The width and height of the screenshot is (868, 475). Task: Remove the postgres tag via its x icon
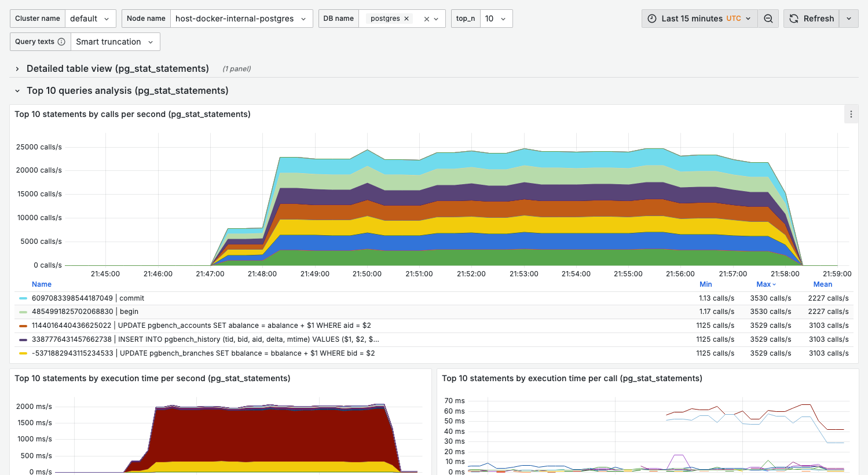point(406,18)
